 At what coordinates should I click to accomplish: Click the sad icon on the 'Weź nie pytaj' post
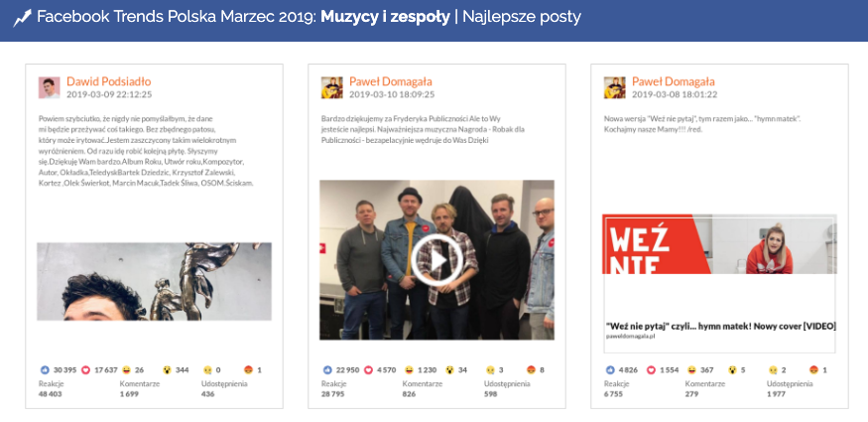coord(774,370)
